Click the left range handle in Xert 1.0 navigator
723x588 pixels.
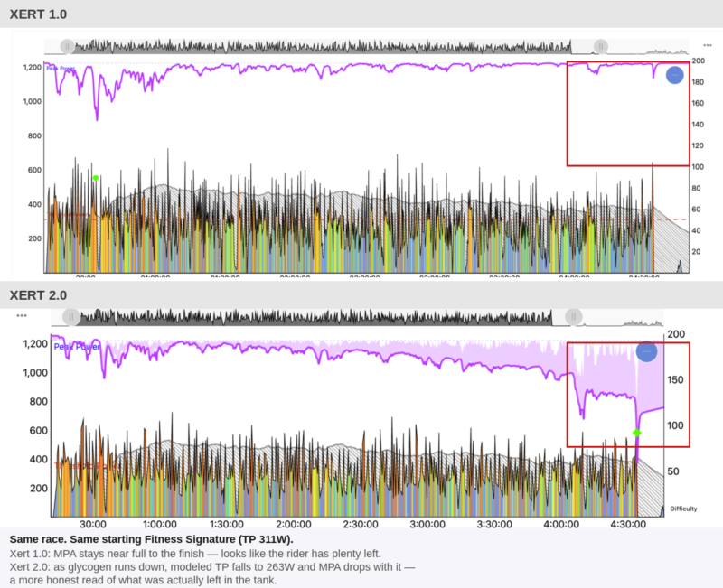click(67, 46)
